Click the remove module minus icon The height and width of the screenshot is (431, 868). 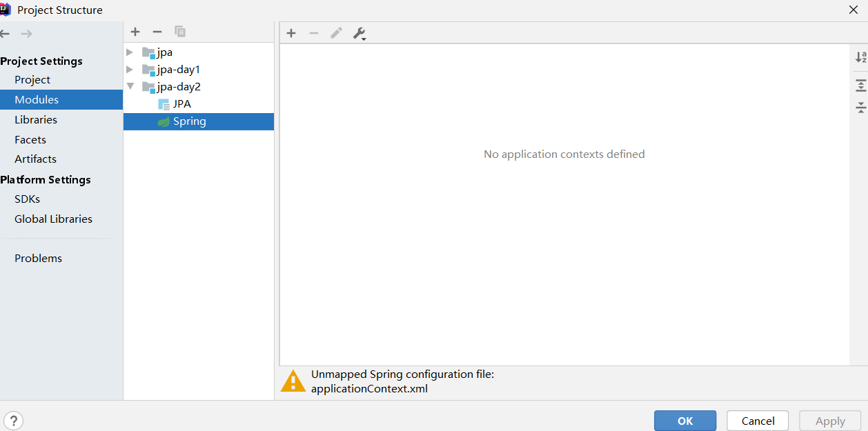point(157,31)
